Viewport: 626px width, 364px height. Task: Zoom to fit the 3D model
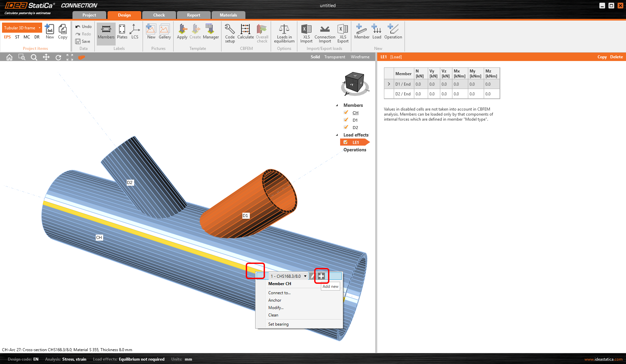click(70, 57)
